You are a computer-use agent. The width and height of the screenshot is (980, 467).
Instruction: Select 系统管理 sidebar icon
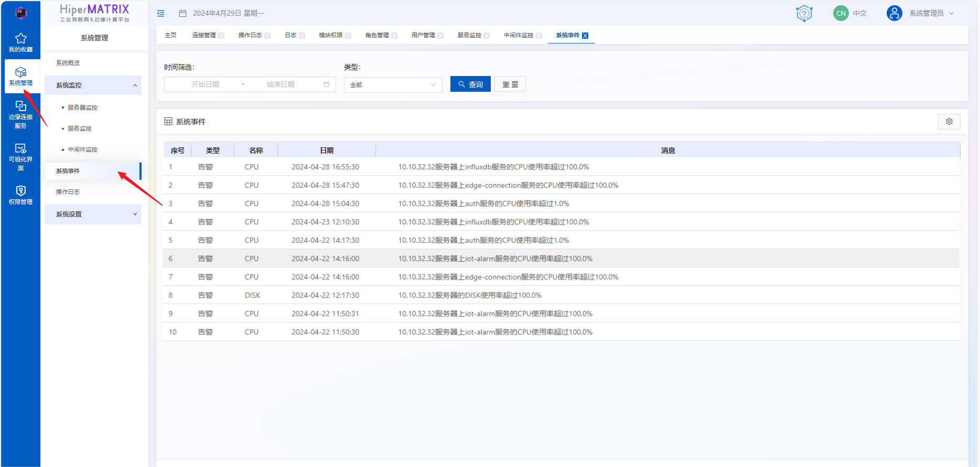(x=21, y=72)
